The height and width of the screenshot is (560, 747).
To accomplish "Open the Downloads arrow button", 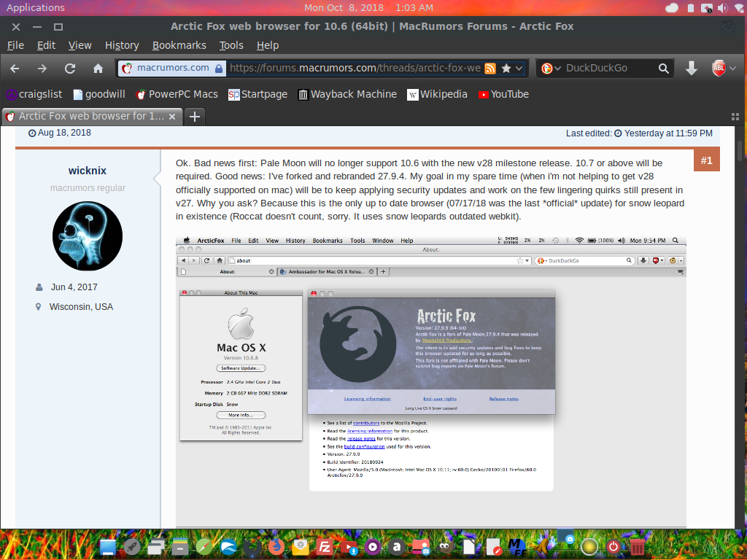I will coord(692,68).
